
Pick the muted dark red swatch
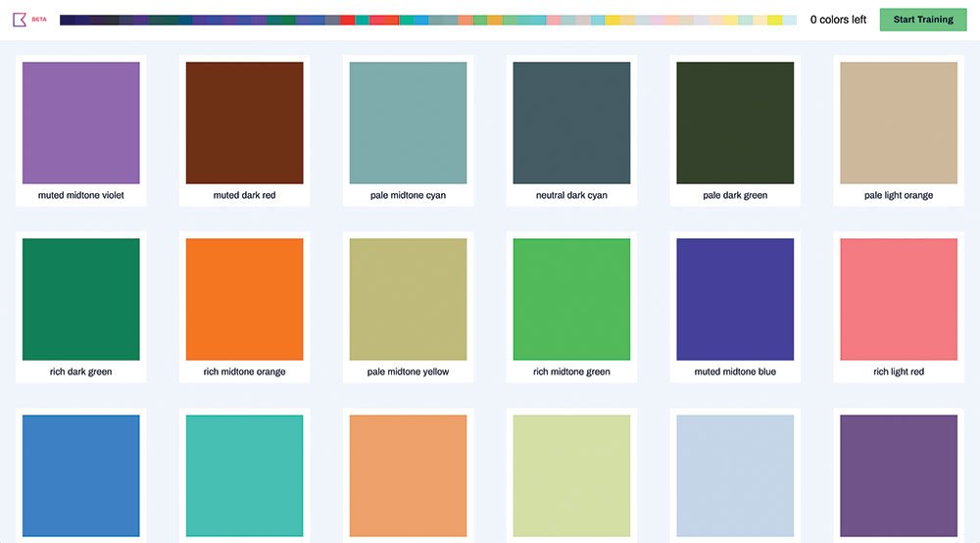pos(244,123)
